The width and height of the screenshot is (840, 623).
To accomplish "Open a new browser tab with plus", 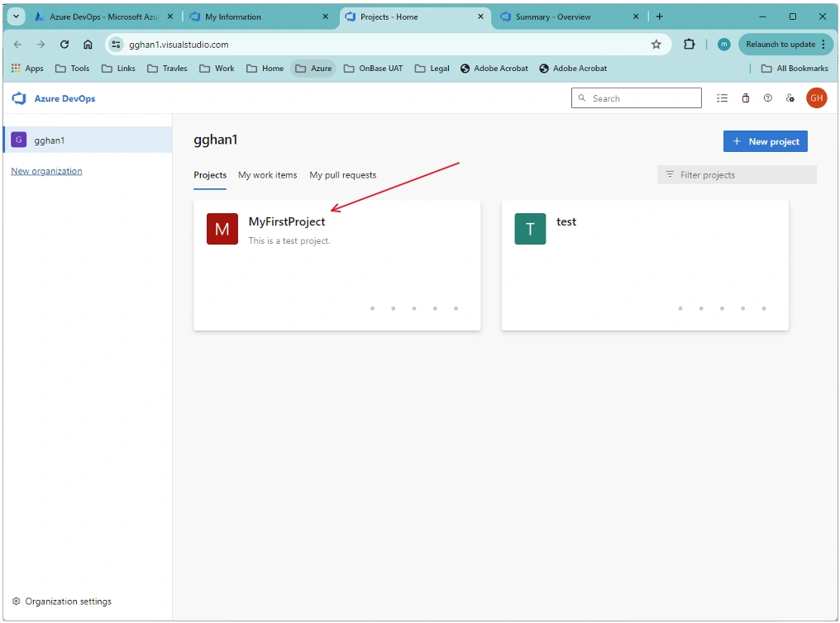I will [660, 17].
